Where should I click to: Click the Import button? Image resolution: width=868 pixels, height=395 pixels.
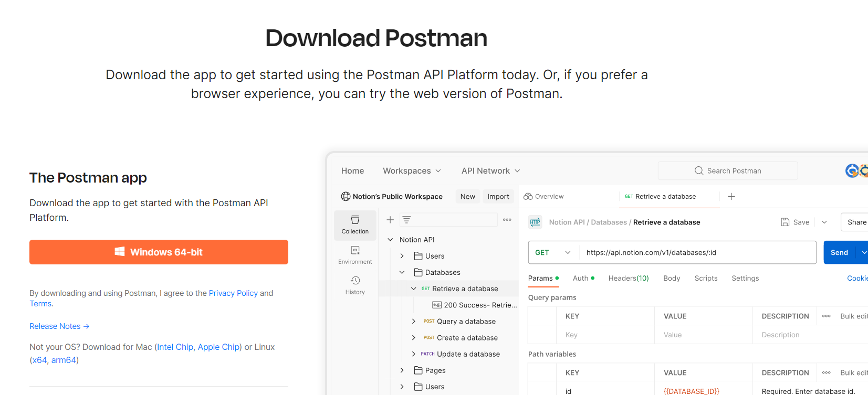498,197
